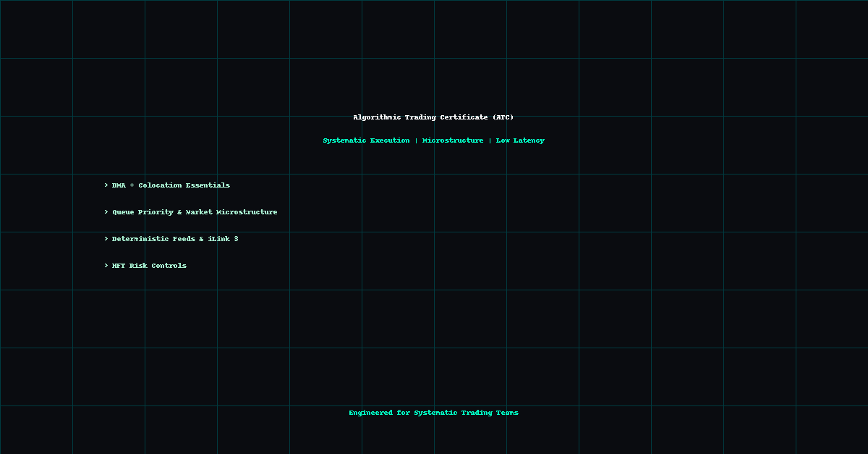The width and height of the screenshot is (868, 454).
Task: Expand the HFT Risk Controls chevron
Action: [106, 266]
